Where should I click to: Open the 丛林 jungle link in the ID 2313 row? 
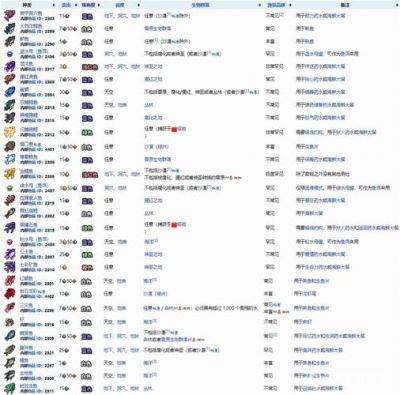pos(149,105)
